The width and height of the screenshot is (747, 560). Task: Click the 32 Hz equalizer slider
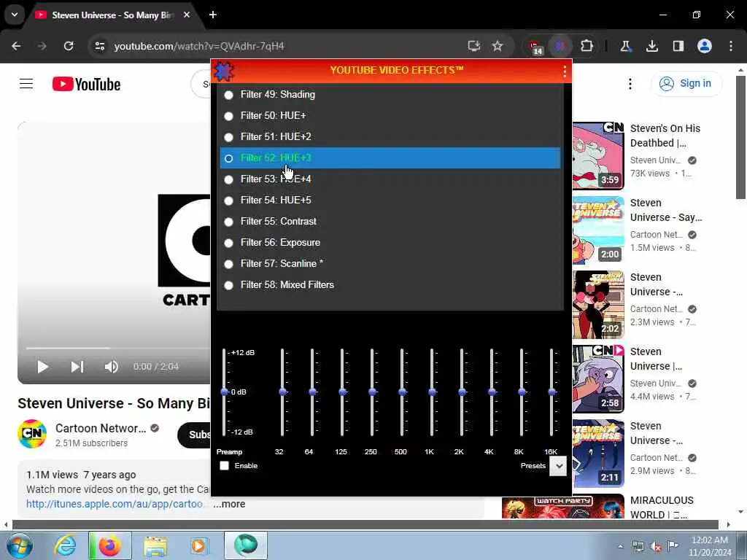[x=282, y=392]
